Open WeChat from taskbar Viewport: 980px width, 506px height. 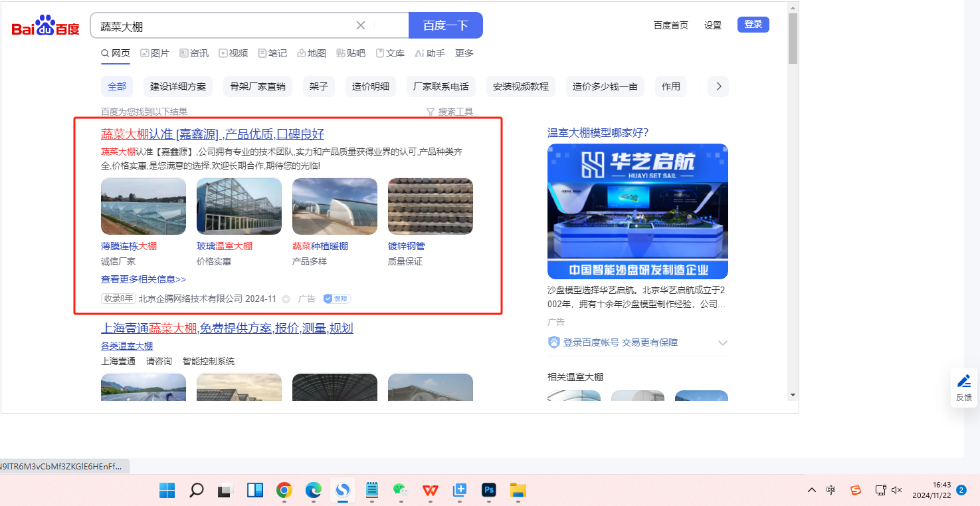[x=401, y=490]
